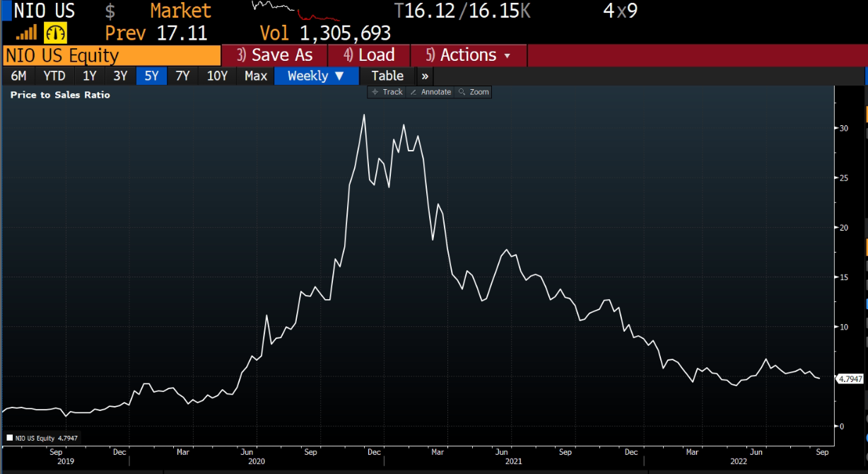Select the 3Y time range
The image size is (868, 474).
(121, 76)
